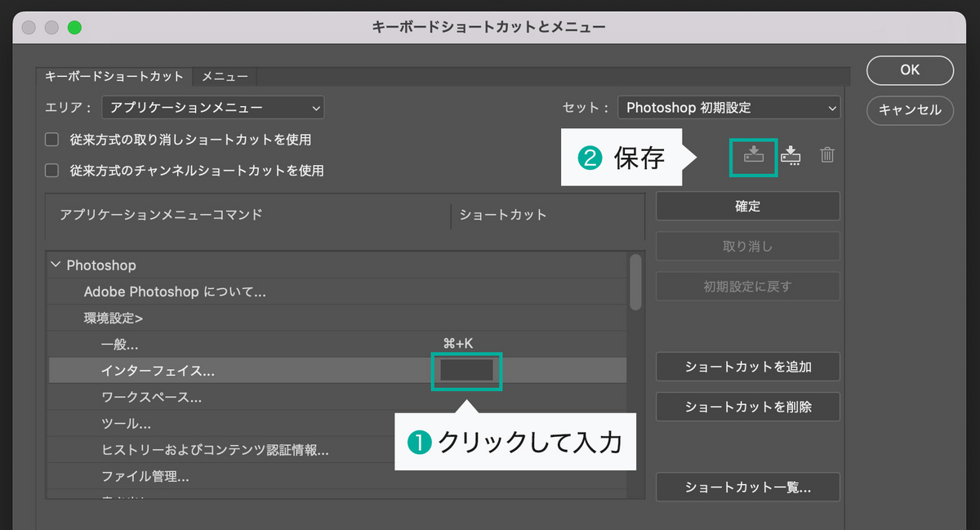The width and height of the screenshot is (980, 530).
Task: Create new shortcut set from current icon
Action: click(x=791, y=154)
